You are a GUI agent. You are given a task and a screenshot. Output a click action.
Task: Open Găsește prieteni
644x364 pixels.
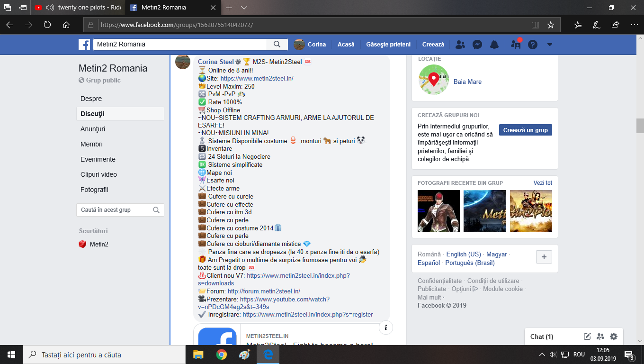pyautogui.click(x=388, y=45)
